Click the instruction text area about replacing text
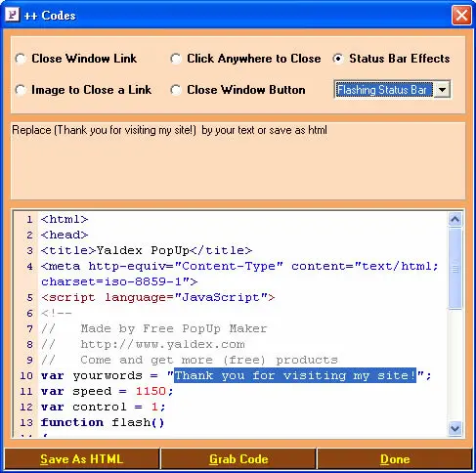Viewport: 476px width, 473px height. (x=238, y=160)
